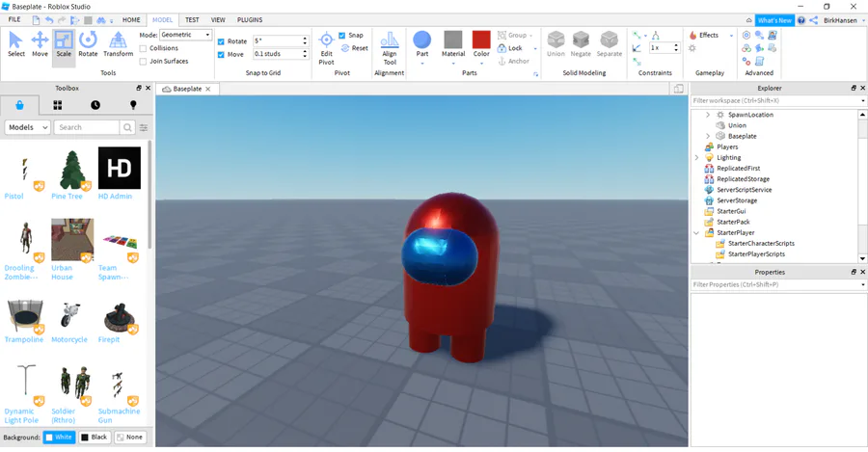
Task: Click the Anchor icon
Action: (502, 62)
